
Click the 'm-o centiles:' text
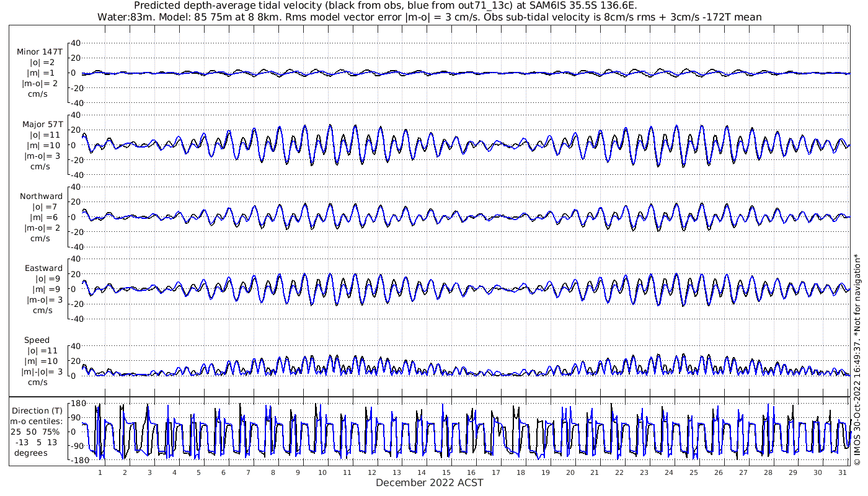coord(38,422)
